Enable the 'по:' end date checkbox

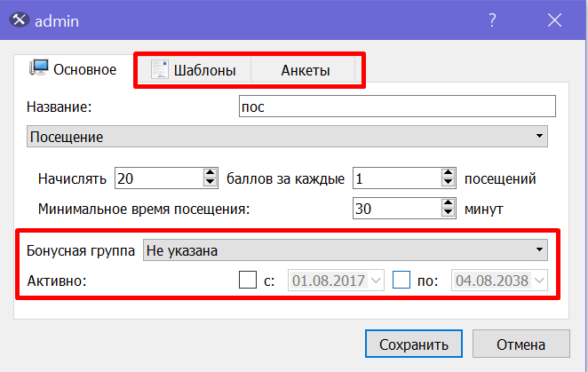[x=401, y=280]
